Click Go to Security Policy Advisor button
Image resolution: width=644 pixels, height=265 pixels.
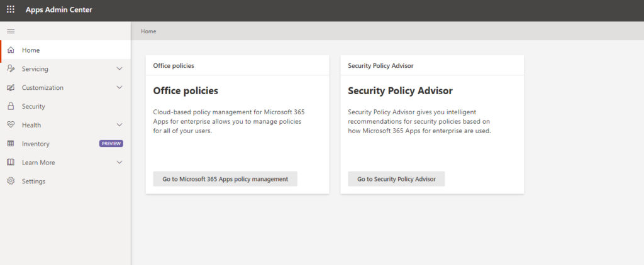tap(396, 179)
